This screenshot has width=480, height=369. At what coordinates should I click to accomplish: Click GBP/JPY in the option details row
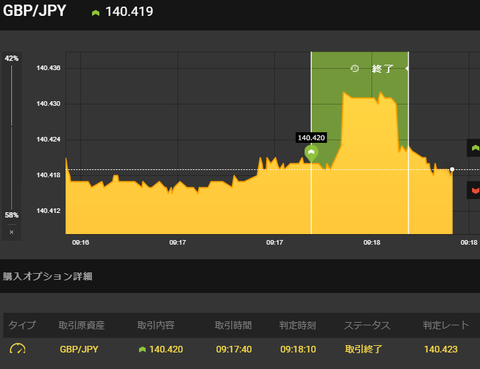point(79,349)
